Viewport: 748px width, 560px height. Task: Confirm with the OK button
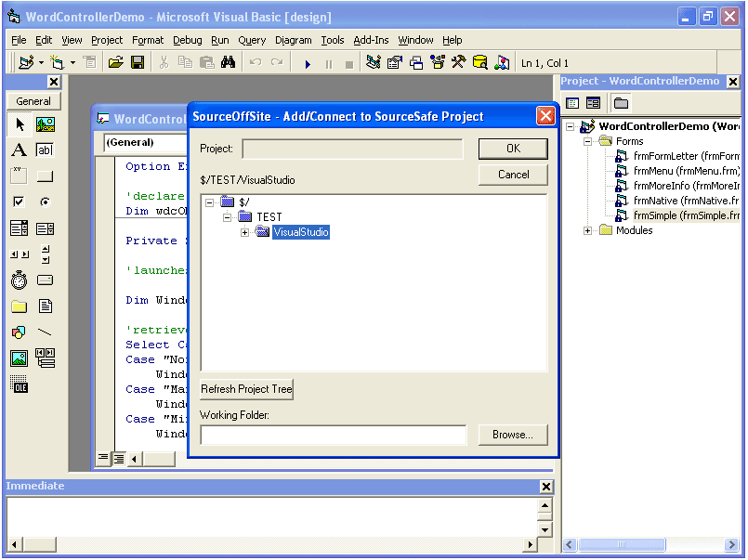tap(513, 149)
